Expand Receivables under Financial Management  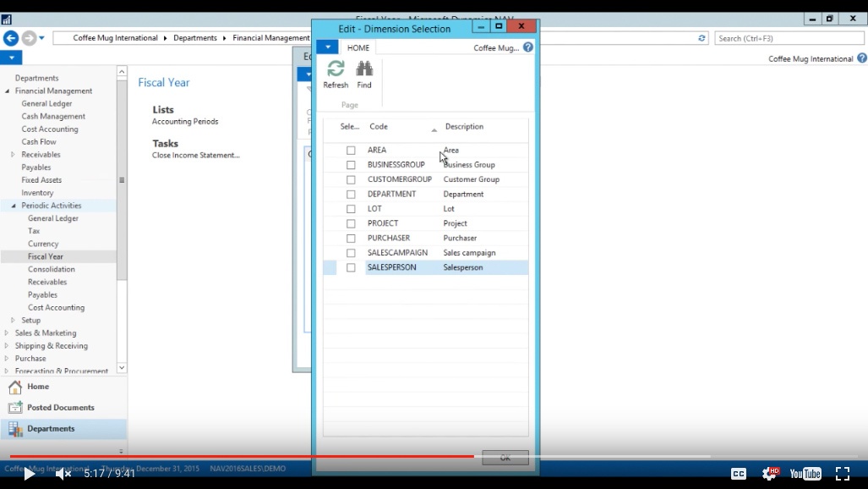point(14,155)
